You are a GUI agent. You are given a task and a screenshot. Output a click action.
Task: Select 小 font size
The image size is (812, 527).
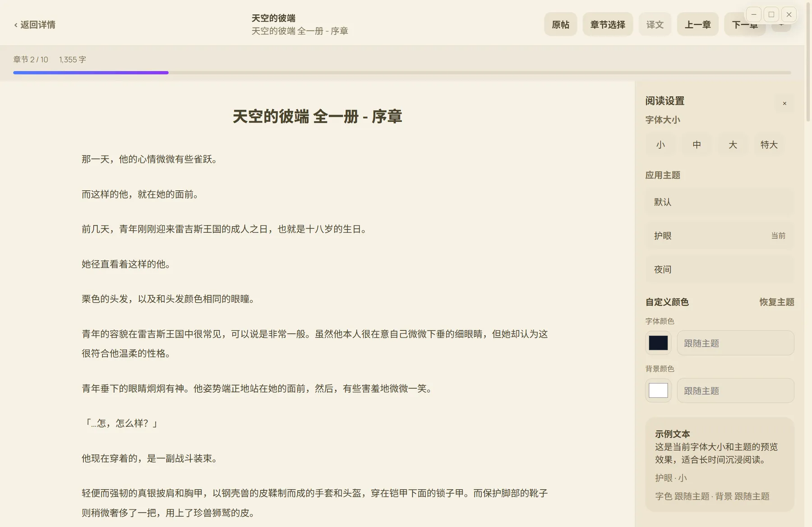coord(660,145)
